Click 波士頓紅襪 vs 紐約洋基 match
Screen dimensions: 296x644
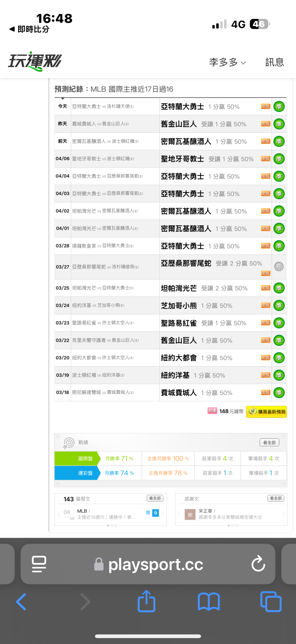click(98, 375)
